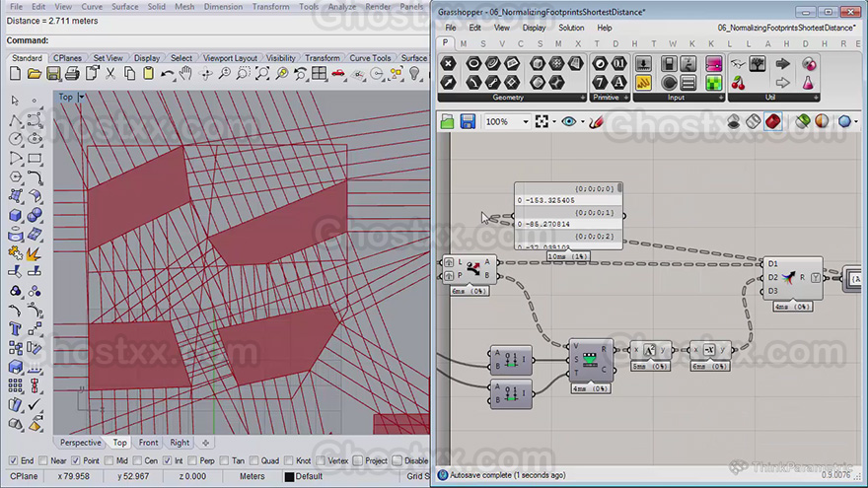Pick the Gradient component in Input
868x488 pixels.
click(713, 64)
